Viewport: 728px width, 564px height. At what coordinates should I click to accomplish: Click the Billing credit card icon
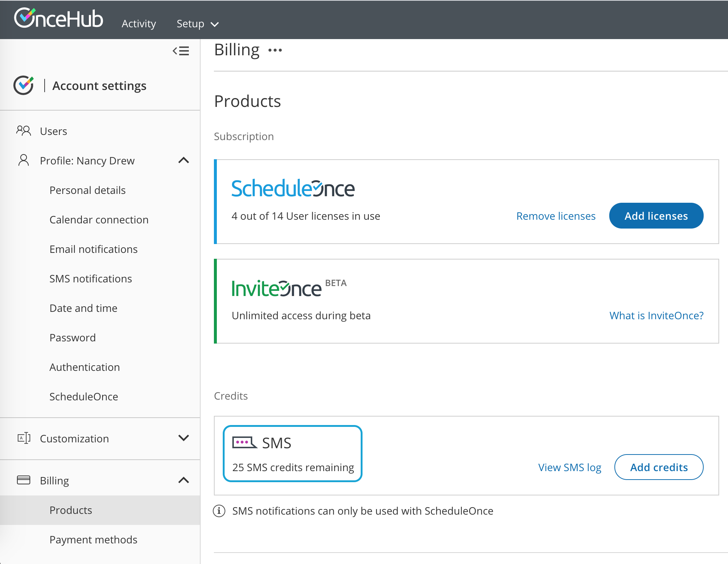pos(24,480)
